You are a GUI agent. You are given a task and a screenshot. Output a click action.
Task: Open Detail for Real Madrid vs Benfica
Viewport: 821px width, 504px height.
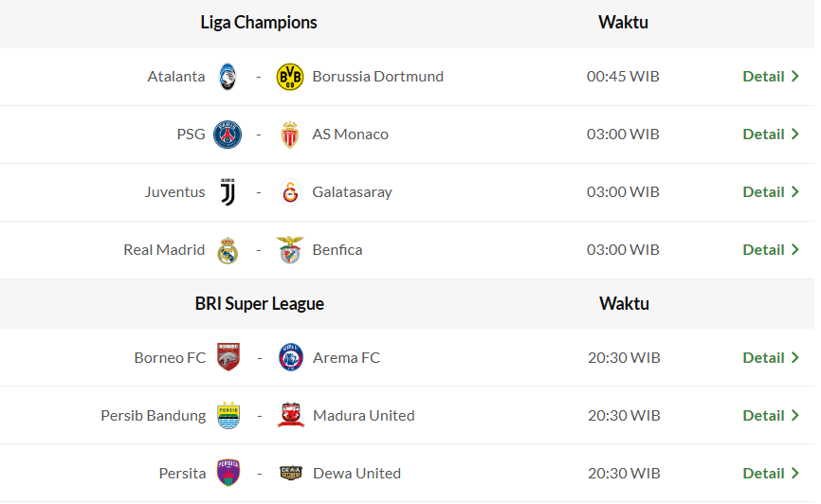pos(770,250)
